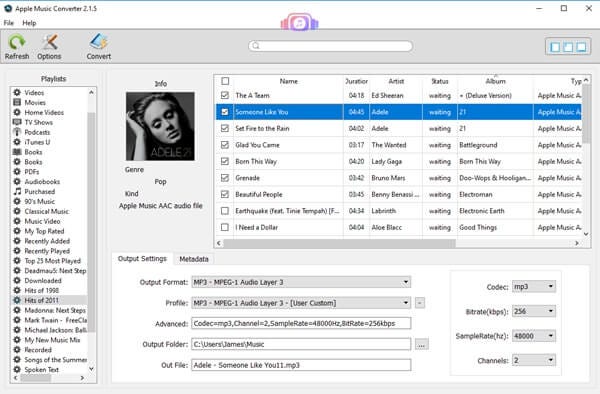The image size is (600, 394).
Task: Switch to the Metadata tab
Action: (194, 259)
